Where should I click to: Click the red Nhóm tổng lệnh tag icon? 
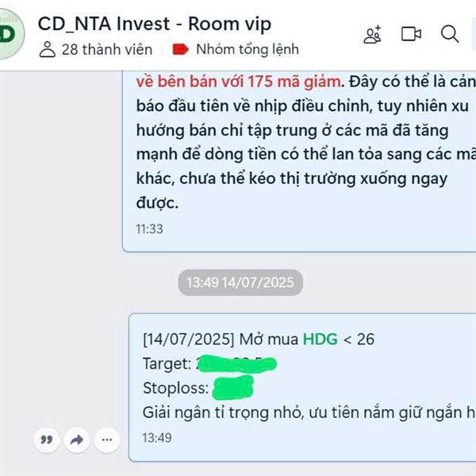click(x=180, y=49)
